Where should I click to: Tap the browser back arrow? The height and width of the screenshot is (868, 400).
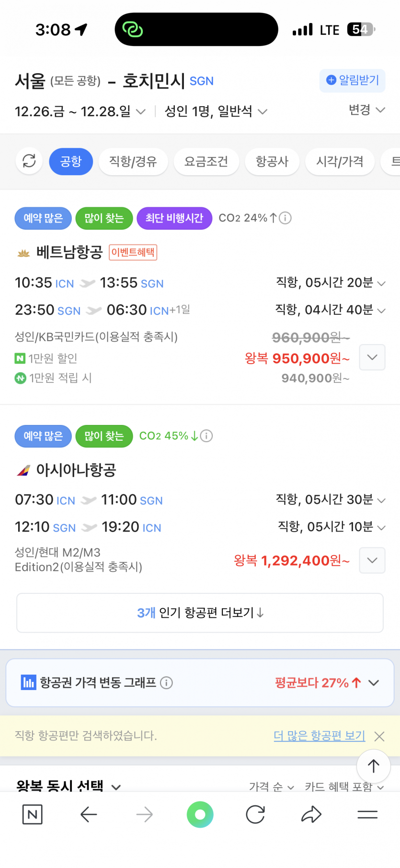click(x=89, y=814)
